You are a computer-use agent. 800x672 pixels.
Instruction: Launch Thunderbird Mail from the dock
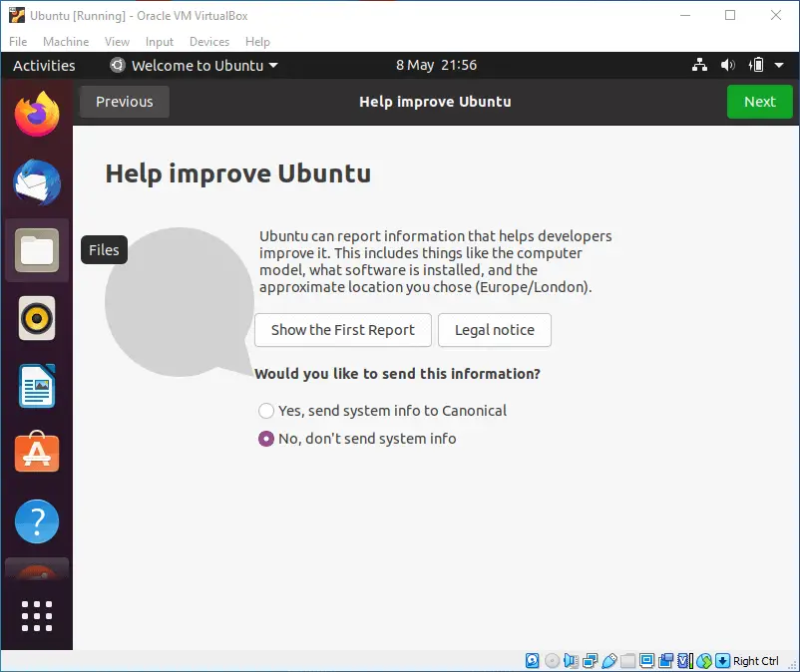tap(37, 182)
